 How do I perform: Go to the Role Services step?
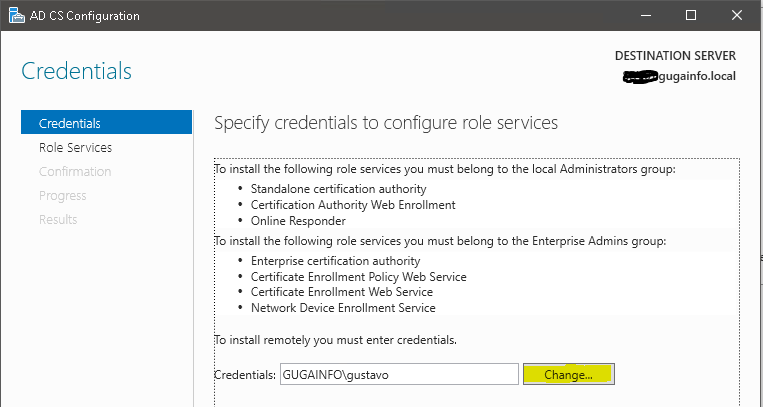coord(75,147)
